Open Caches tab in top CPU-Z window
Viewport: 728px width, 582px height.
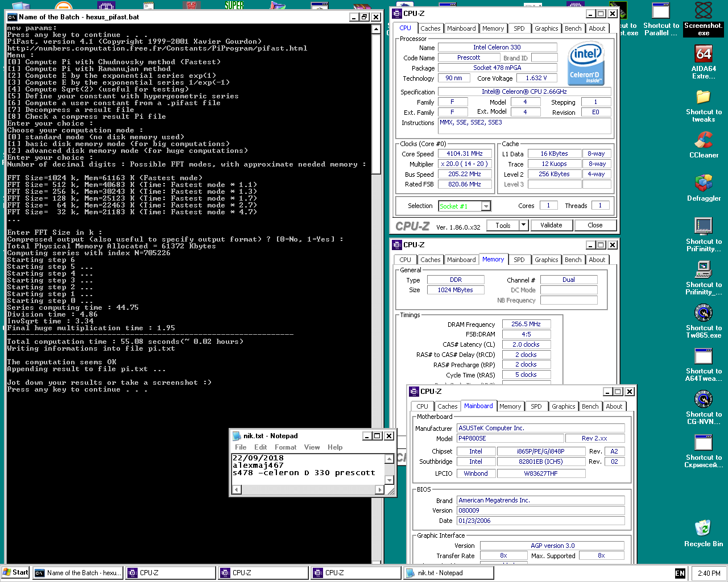(x=431, y=28)
